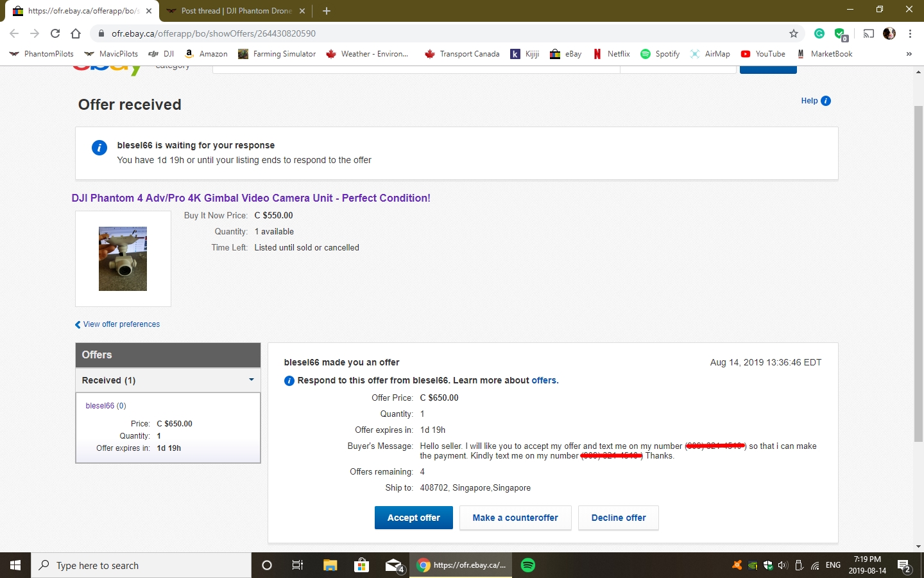Viewport: 924px width, 578px height.
Task: Open the Windows Start menu
Action: click(15, 565)
